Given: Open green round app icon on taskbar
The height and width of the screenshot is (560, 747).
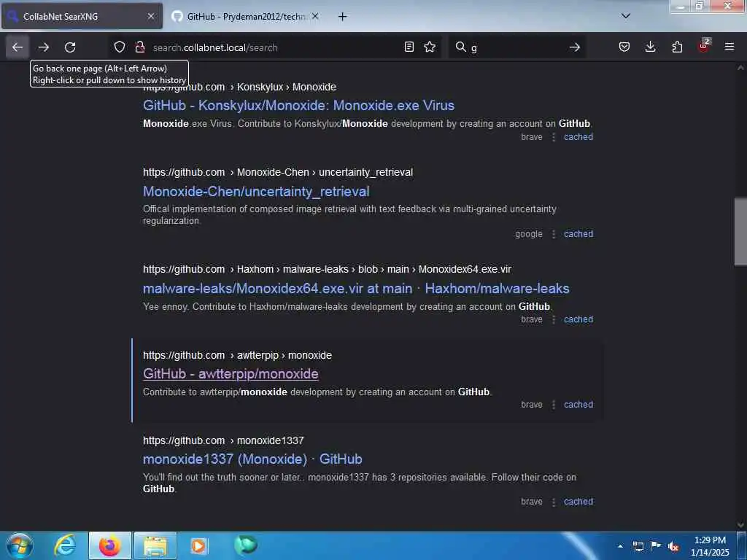Looking at the screenshot, I should coord(245,545).
